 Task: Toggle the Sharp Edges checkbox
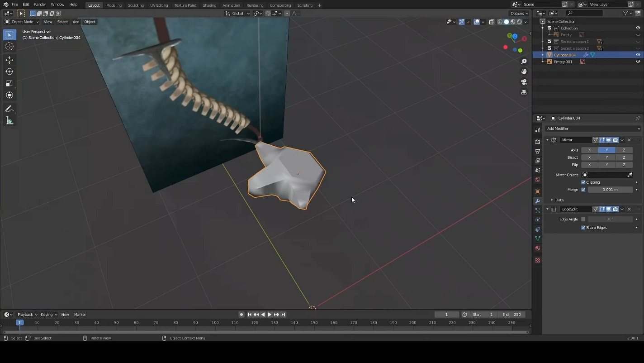point(583,228)
